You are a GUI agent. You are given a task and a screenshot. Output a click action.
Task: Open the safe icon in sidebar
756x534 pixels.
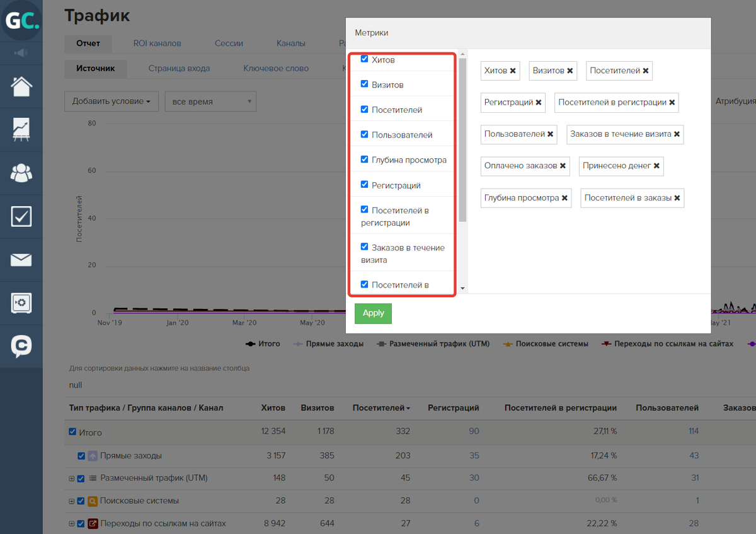click(x=21, y=303)
